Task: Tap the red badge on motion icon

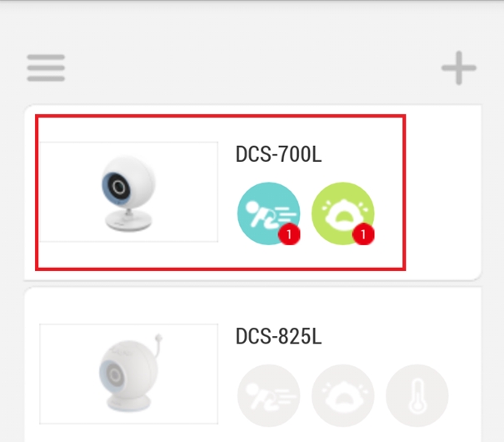Action: [289, 234]
